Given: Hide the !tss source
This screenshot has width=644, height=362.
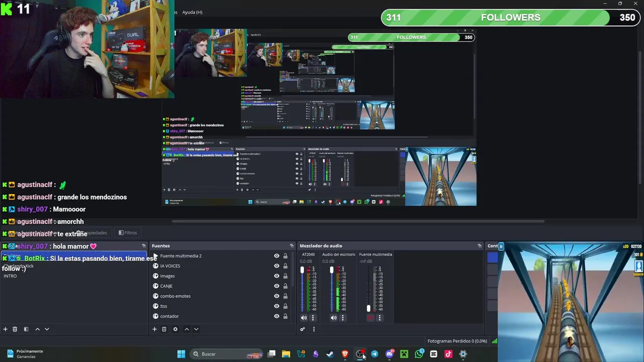Looking at the screenshot, I should point(276,306).
